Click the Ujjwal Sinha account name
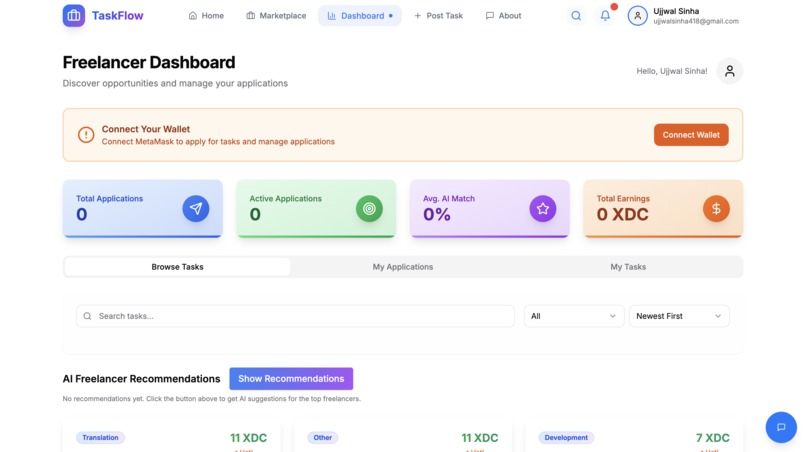Image resolution: width=806 pixels, height=452 pixels. 676,11
